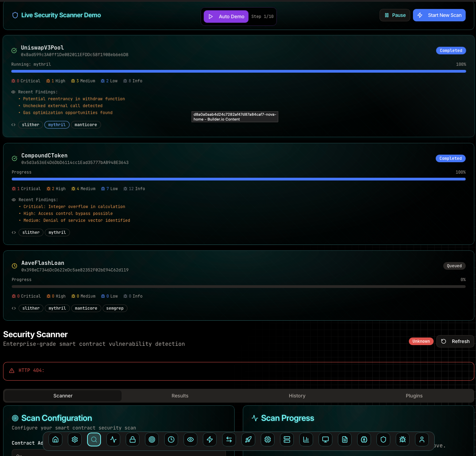Click the Start New Scan button
This screenshot has width=476, height=456.
[x=439, y=15]
